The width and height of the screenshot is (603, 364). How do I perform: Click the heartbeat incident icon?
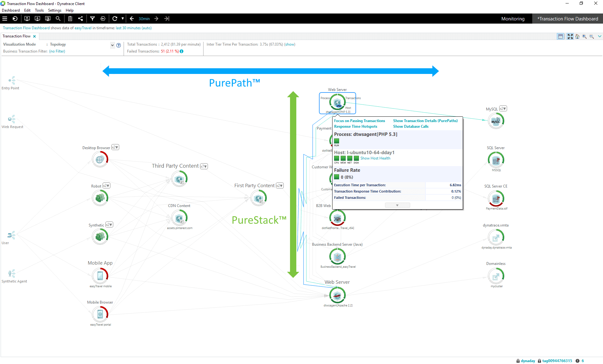103,19
